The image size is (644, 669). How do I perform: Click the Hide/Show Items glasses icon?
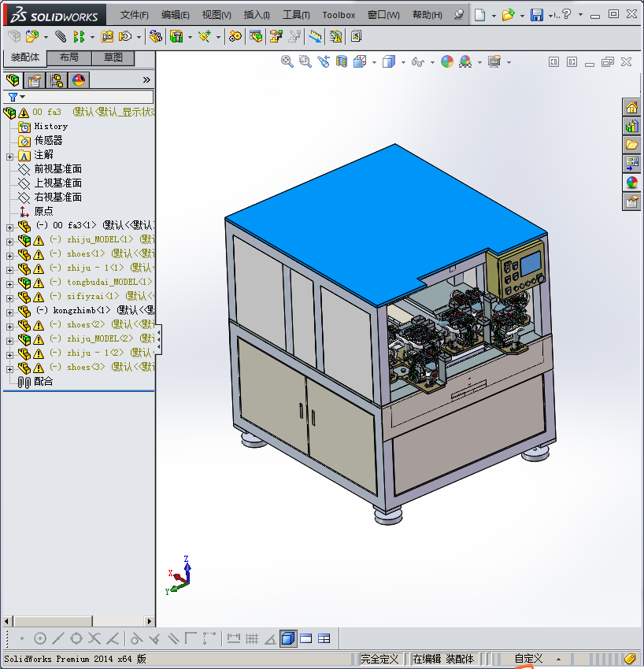coord(418,62)
